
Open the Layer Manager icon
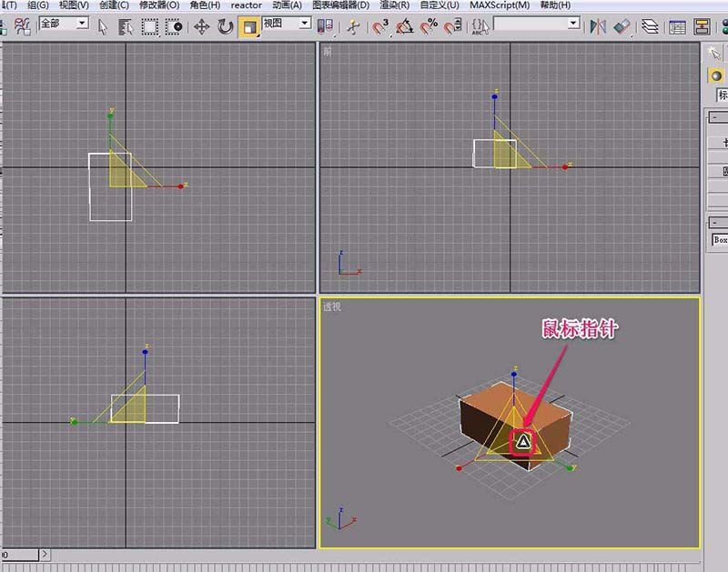(650, 26)
